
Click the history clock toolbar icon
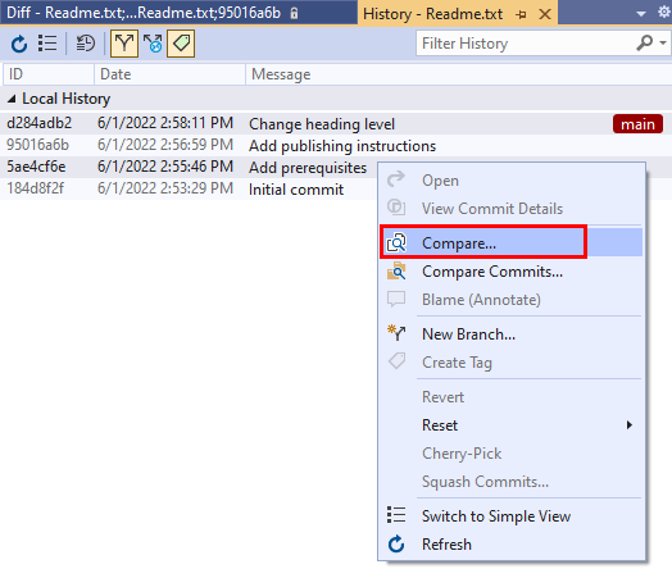(86, 43)
